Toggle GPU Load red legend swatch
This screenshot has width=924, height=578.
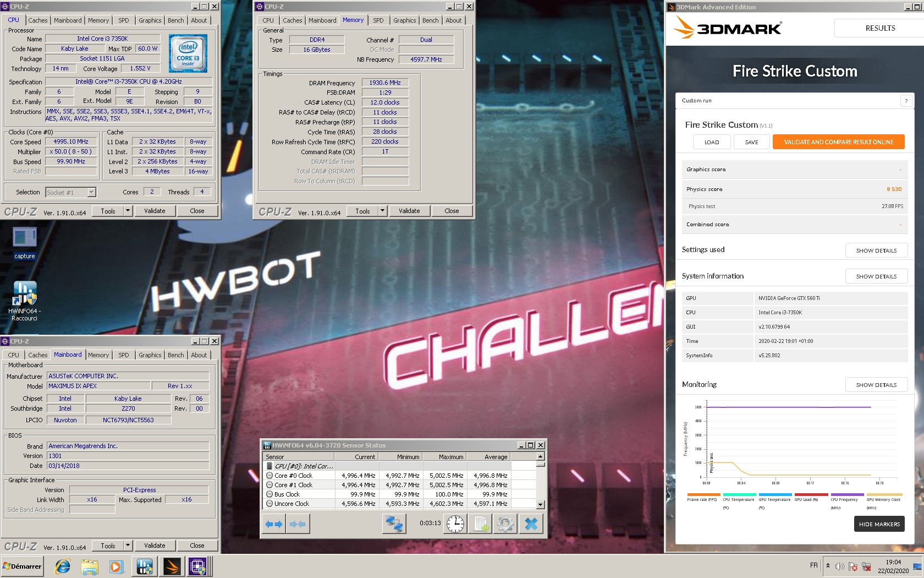[x=811, y=494]
